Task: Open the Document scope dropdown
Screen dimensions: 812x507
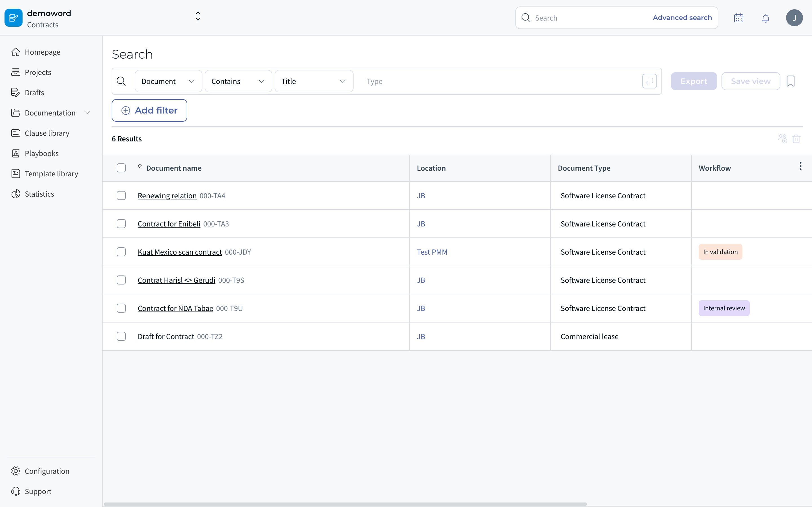Action: tap(168, 81)
